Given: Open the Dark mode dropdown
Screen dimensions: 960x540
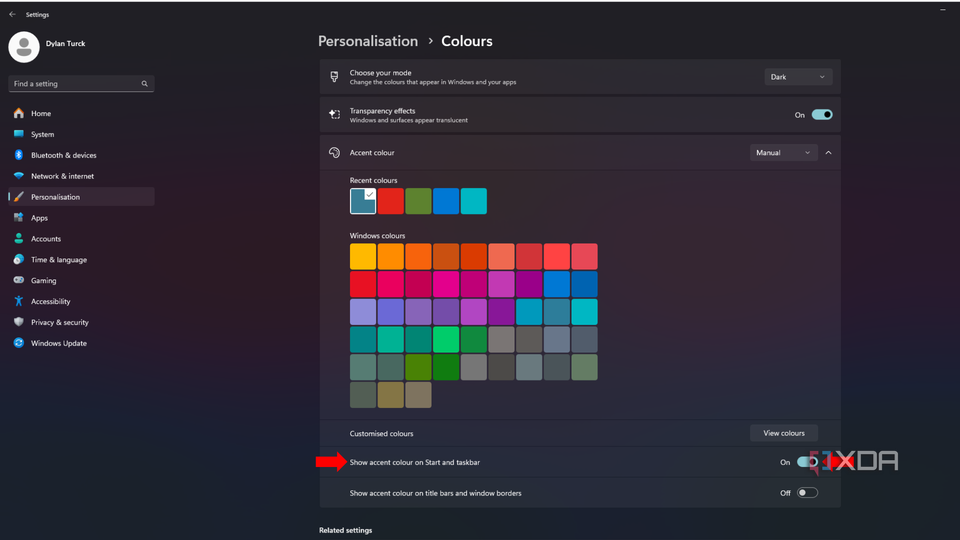Looking at the screenshot, I should pos(798,77).
